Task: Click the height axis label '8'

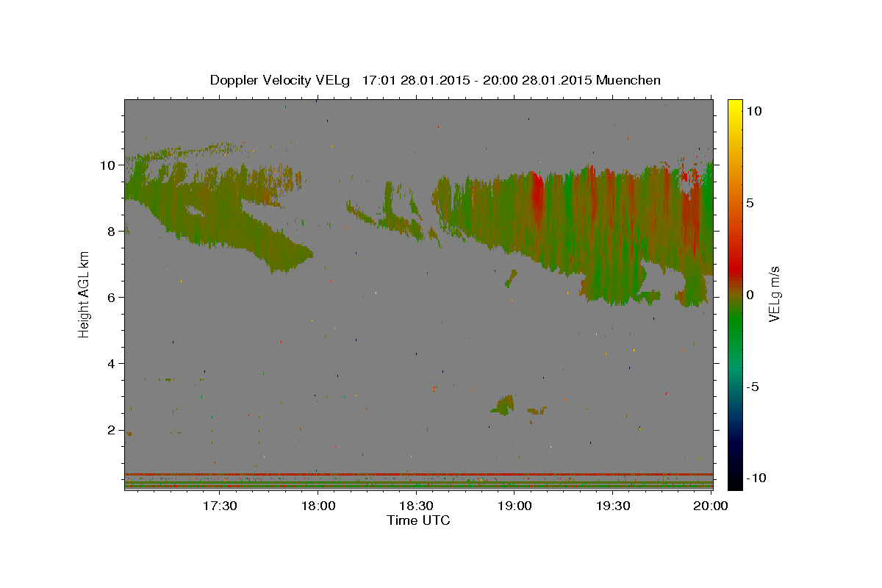Action: (112, 232)
